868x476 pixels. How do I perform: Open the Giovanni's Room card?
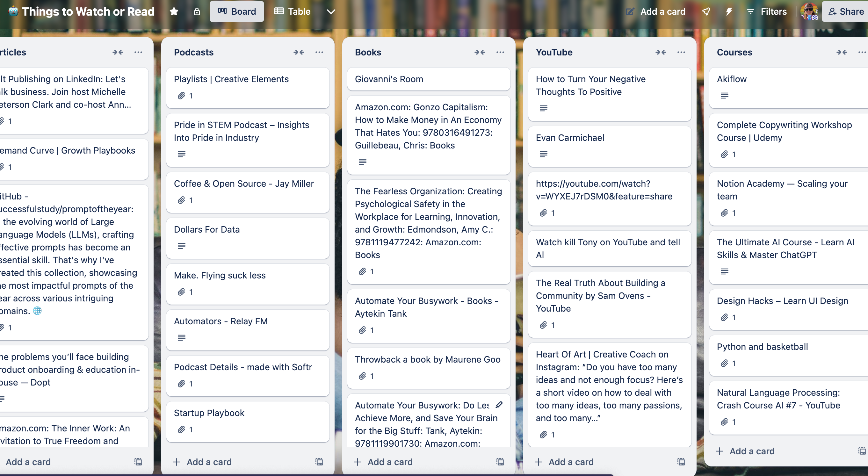click(x=428, y=79)
